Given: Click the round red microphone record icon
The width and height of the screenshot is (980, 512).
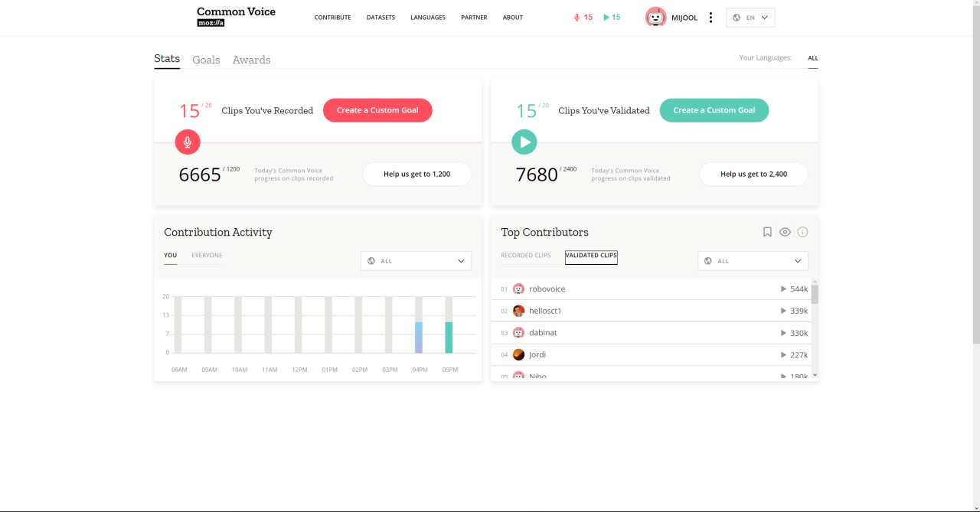Looking at the screenshot, I should click(x=188, y=142).
